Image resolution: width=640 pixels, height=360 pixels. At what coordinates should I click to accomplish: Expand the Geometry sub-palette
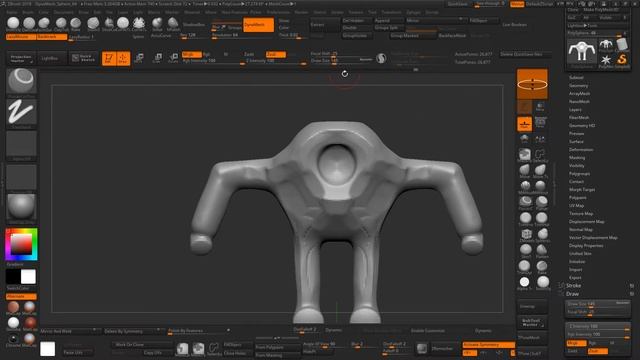(579, 86)
